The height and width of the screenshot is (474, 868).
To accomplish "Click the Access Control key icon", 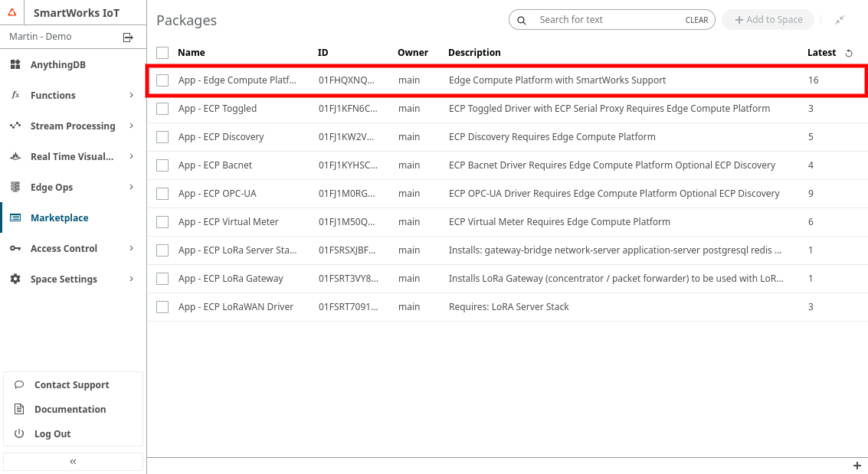I will coord(15,248).
